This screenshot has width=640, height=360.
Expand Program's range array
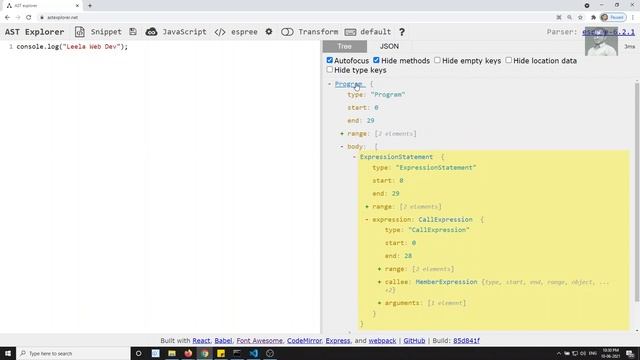[x=342, y=133]
